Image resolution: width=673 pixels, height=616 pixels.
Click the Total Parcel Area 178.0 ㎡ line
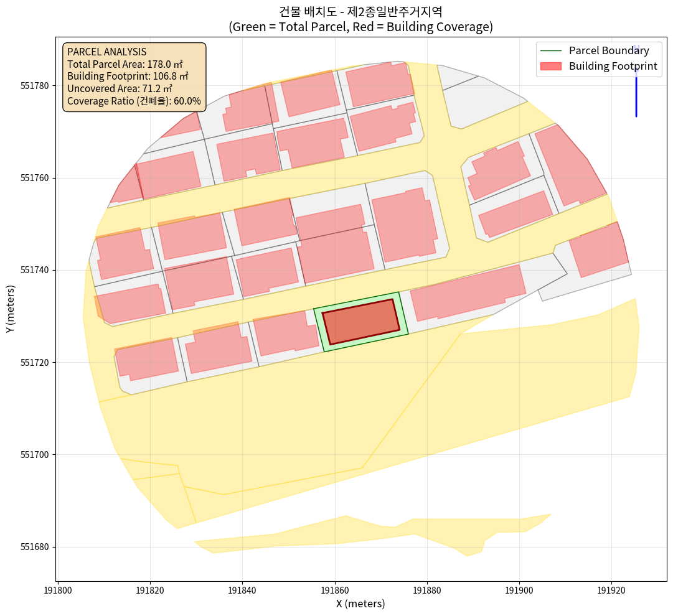(x=125, y=64)
